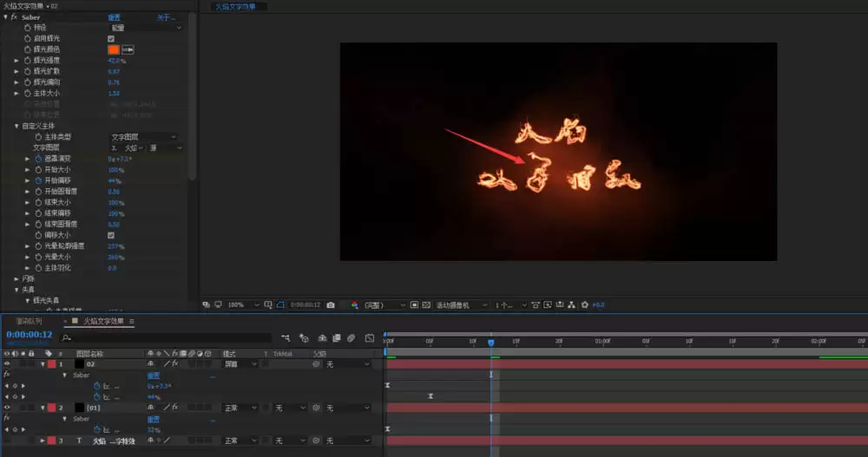The height and width of the screenshot is (457, 868).
Task: Pick glow color with the eyedropper
Action: click(x=128, y=49)
